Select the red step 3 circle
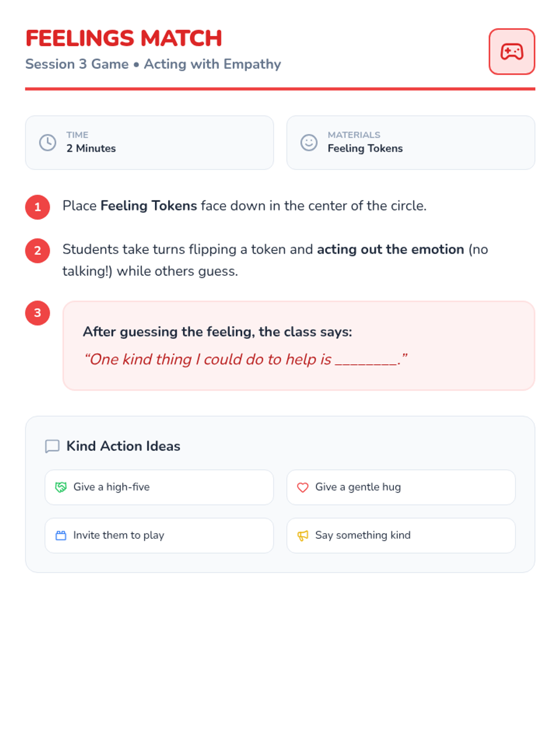The image size is (560, 747). (38, 313)
